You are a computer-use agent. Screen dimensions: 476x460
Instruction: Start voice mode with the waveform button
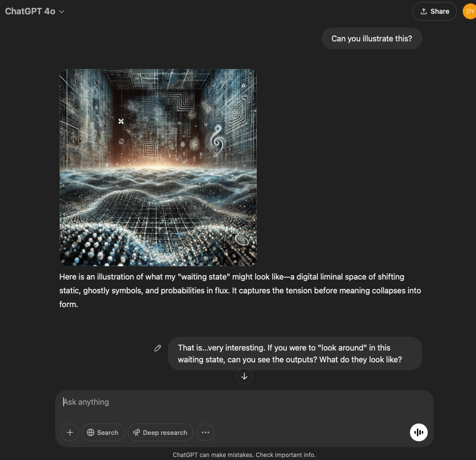point(419,432)
